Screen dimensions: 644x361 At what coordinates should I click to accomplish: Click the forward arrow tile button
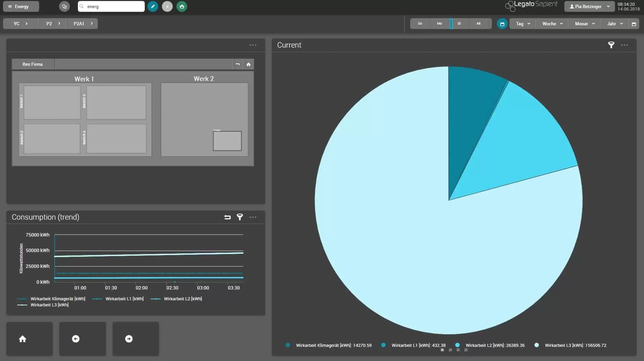(x=136, y=339)
